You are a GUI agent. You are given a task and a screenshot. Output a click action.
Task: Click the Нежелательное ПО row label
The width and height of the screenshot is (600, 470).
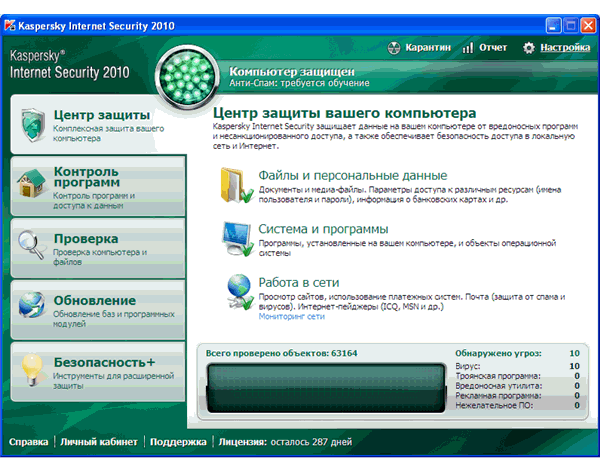tap(494, 405)
